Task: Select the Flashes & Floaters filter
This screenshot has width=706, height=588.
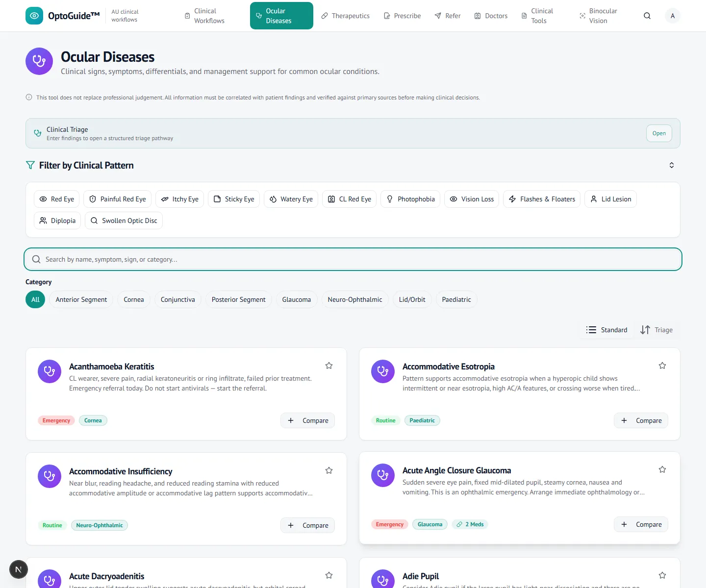Action: point(542,199)
